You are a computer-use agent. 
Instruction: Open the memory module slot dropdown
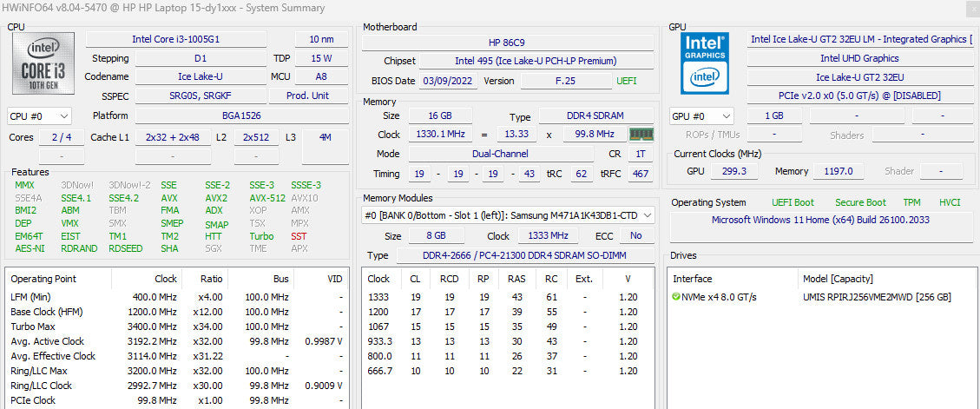click(x=509, y=215)
